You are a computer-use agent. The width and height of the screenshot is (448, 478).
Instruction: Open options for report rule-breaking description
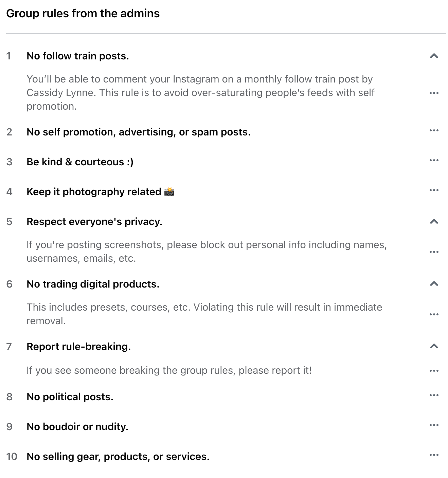(x=434, y=371)
